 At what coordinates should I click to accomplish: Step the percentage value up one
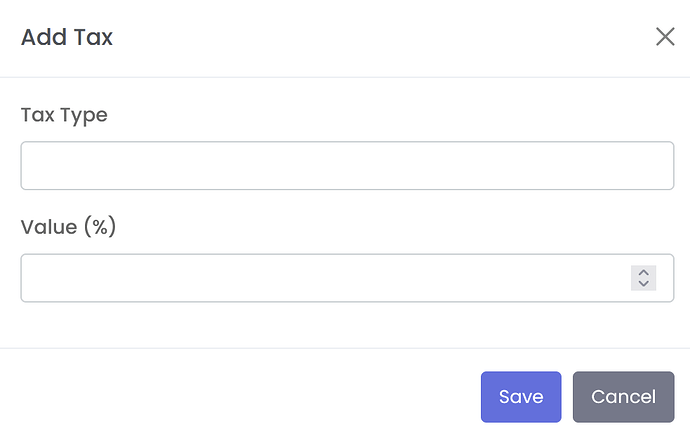click(644, 272)
